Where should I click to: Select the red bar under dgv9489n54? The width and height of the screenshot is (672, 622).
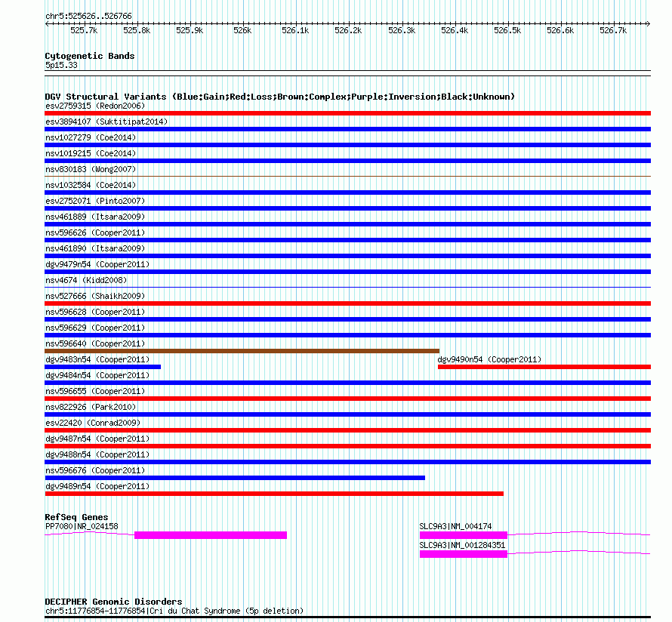pyautogui.click(x=274, y=494)
